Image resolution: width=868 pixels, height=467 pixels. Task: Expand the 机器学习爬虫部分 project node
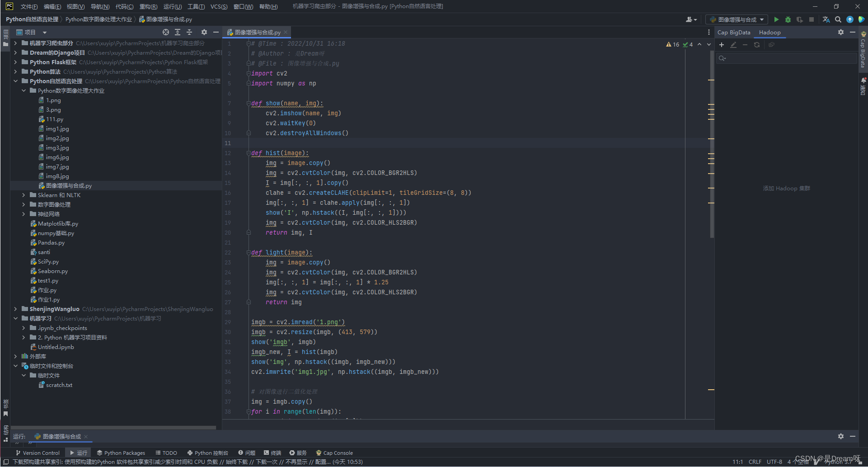point(15,43)
